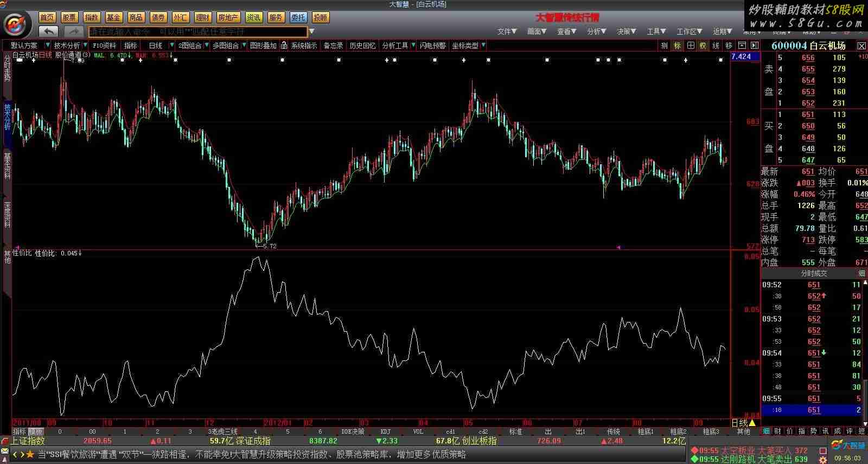Open the 股票 stocks button

coord(69,17)
